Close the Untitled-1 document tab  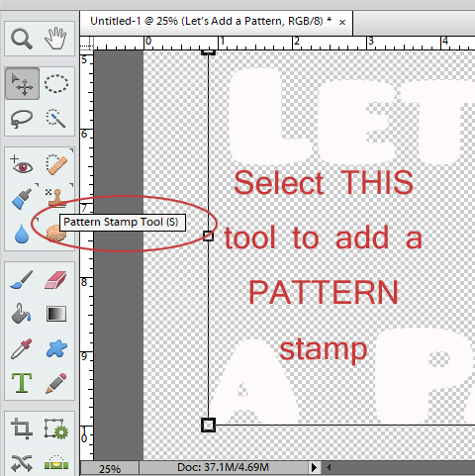click(x=342, y=22)
